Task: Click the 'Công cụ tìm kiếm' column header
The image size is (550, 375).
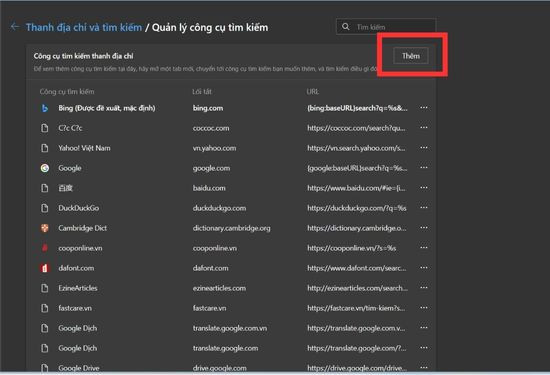Action: click(67, 92)
